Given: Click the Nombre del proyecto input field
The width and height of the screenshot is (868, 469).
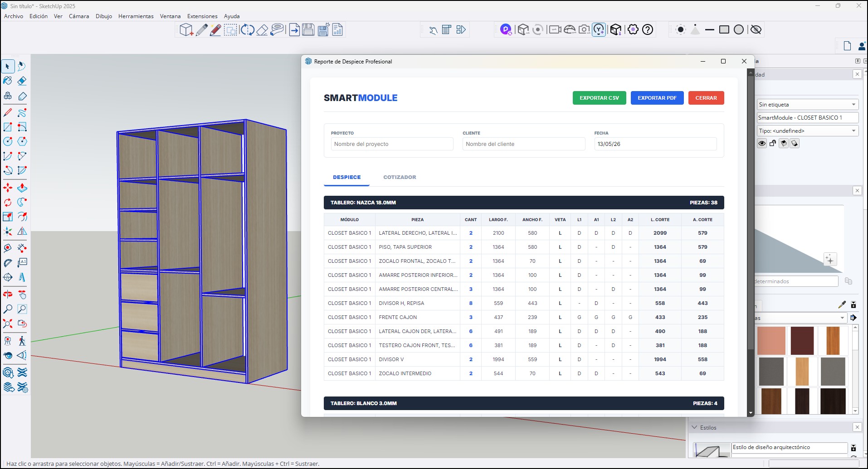Looking at the screenshot, I should [392, 144].
